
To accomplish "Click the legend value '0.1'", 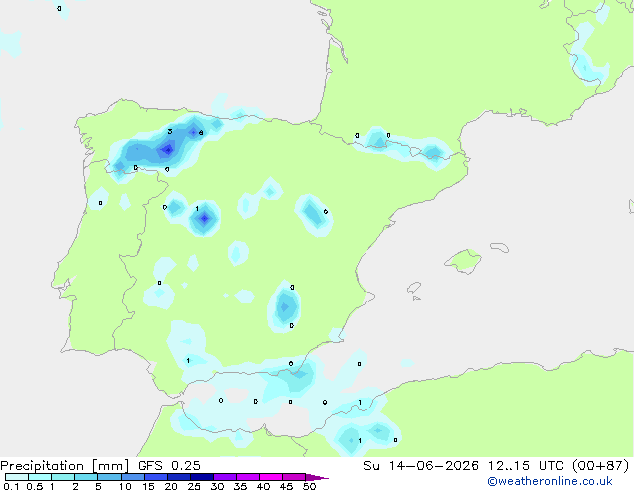I will pyautogui.click(x=11, y=486).
